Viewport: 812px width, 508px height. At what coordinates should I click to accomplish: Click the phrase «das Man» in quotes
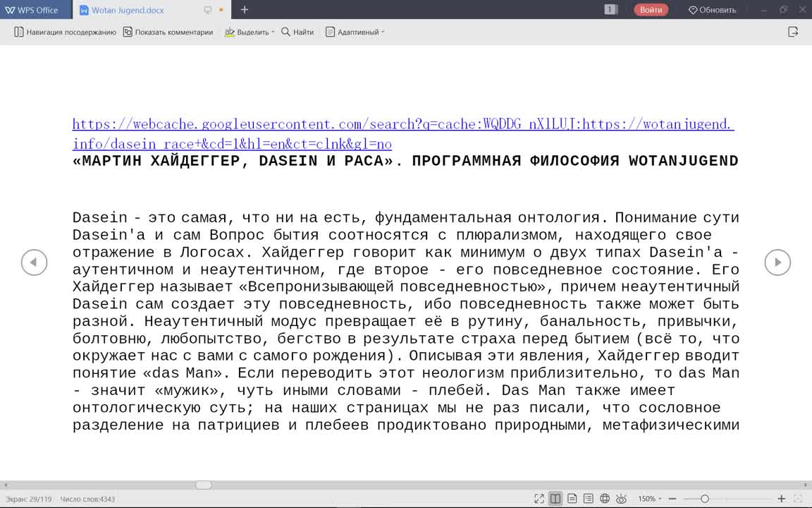coord(181,373)
